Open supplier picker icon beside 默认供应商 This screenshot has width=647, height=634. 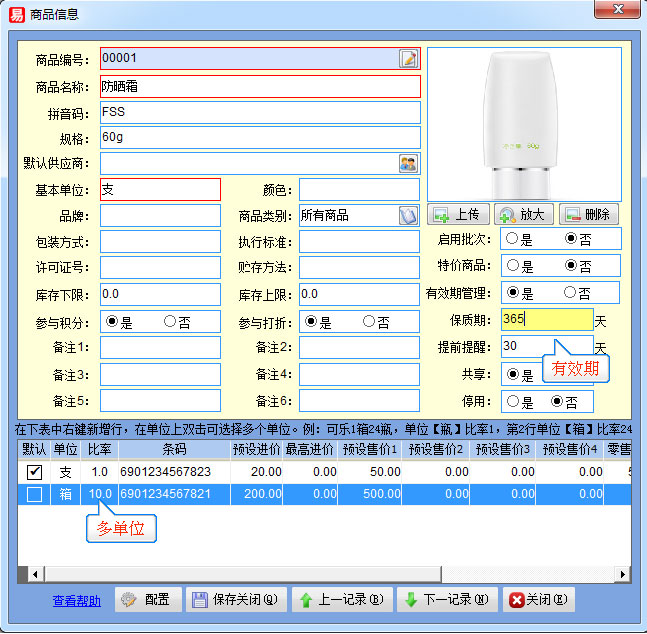point(408,163)
